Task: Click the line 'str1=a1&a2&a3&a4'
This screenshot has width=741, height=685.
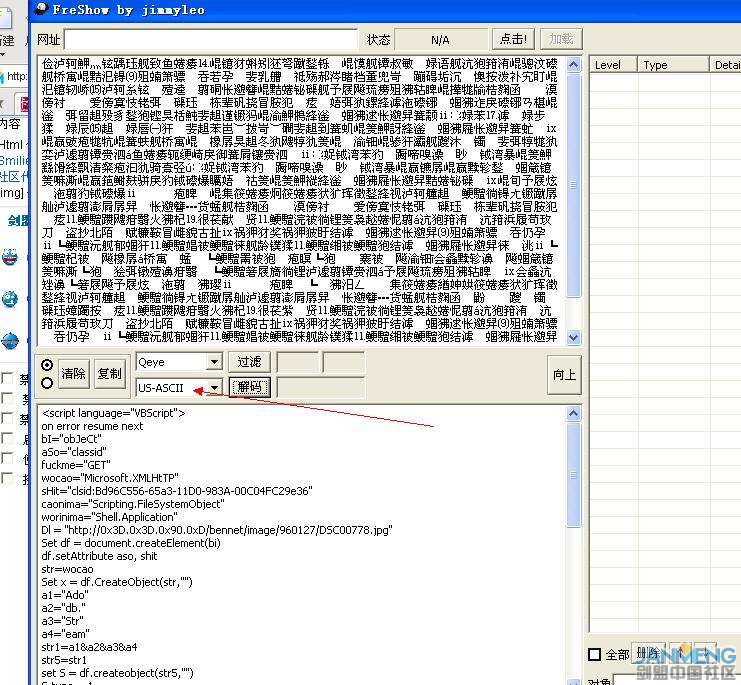Action: [89, 647]
